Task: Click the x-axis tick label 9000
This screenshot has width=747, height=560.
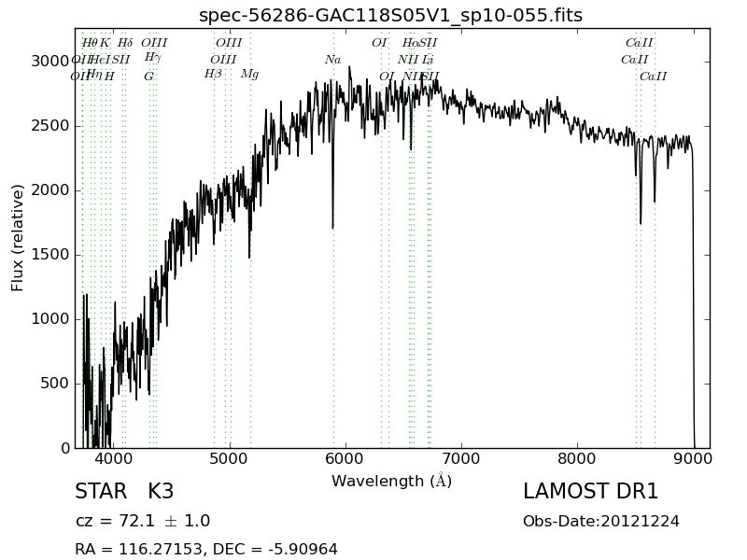Action: coord(693,458)
